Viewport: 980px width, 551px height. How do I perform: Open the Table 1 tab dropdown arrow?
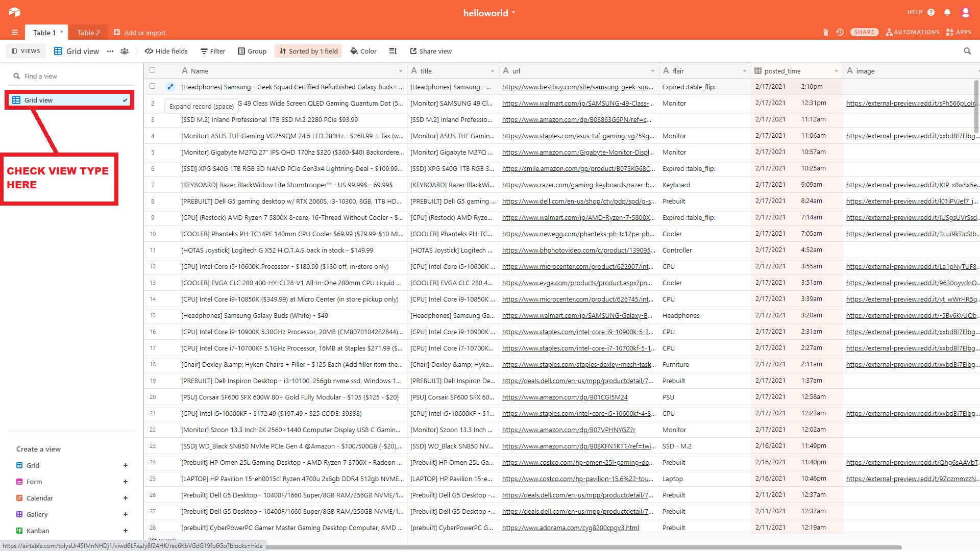point(62,32)
